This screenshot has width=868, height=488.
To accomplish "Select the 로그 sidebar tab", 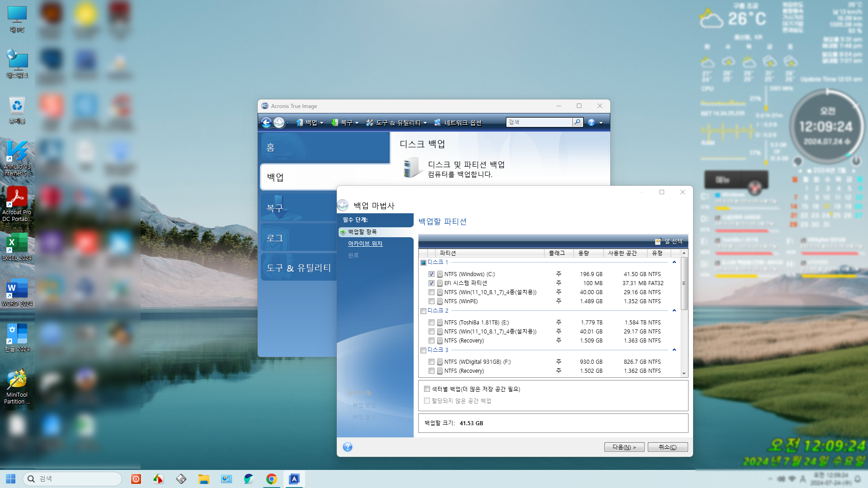I will 299,238.
